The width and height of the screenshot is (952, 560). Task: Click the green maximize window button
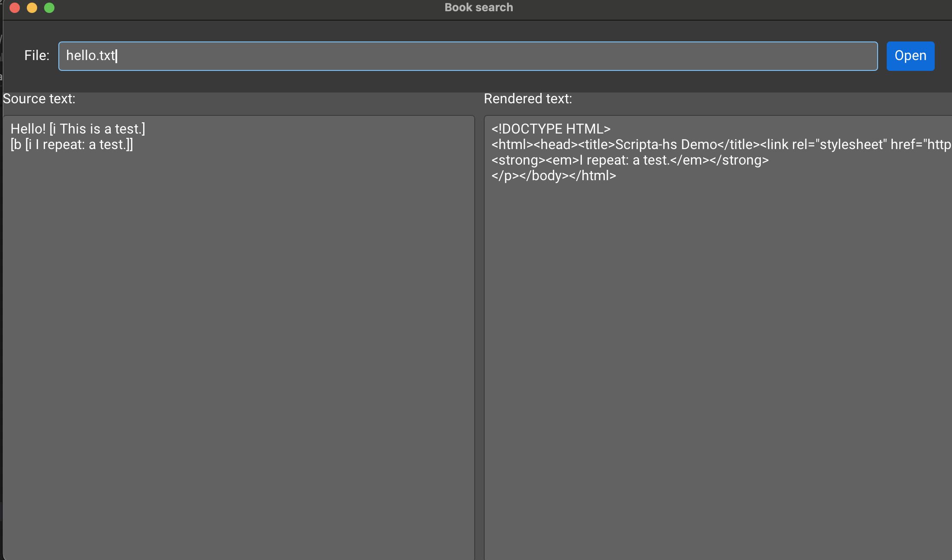[49, 8]
